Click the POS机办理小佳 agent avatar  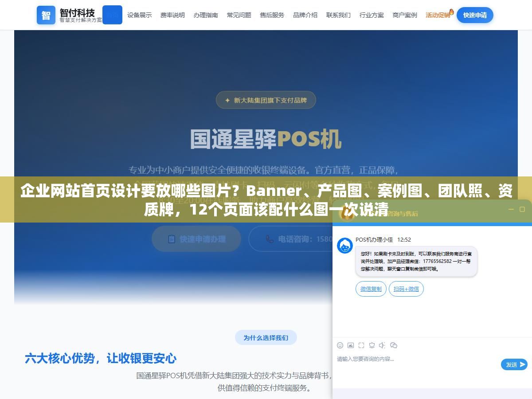[345, 246]
